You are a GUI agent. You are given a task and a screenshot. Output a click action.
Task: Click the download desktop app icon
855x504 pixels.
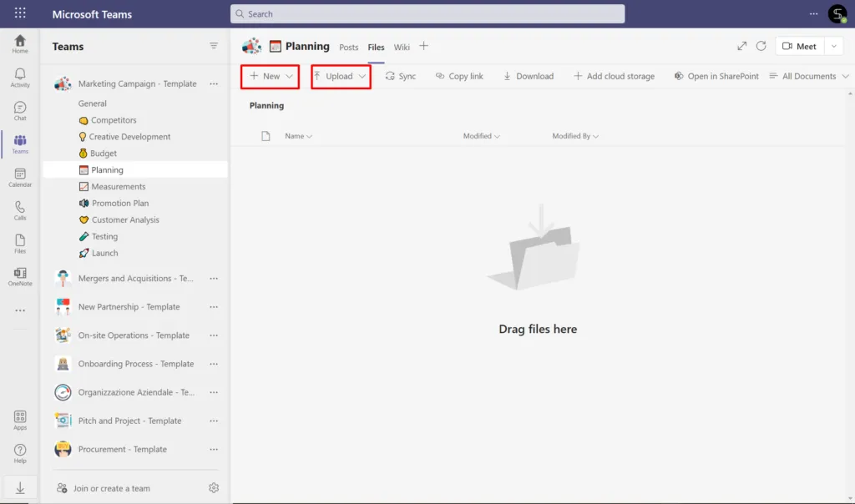coord(20,487)
